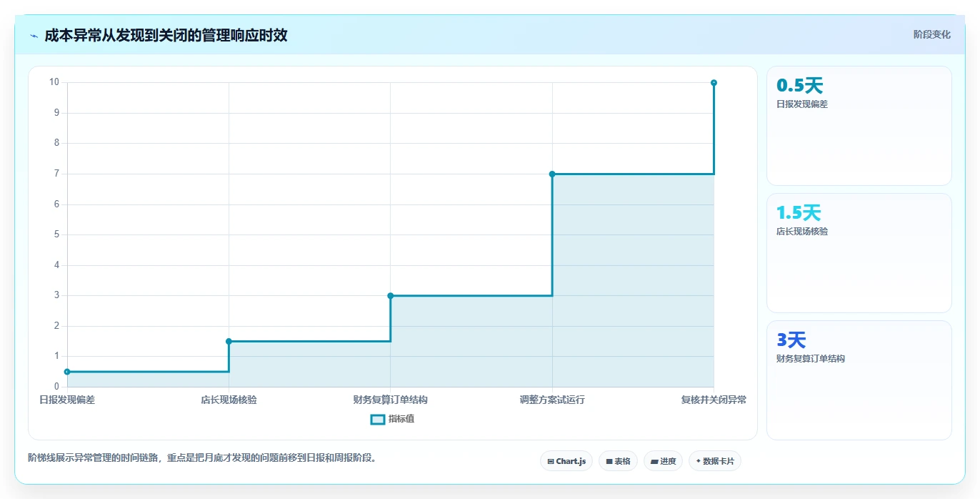Click the 指标值 legend color box
The width and height of the screenshot is (980, 499).
click(x=378, y=419)
